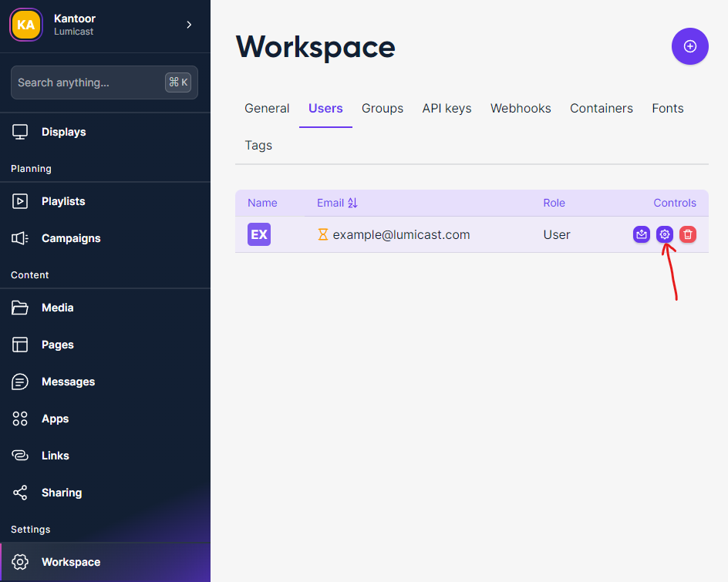Open the Displays section
This screenshot has height=582, width=728.
click(x=63, y=132)
